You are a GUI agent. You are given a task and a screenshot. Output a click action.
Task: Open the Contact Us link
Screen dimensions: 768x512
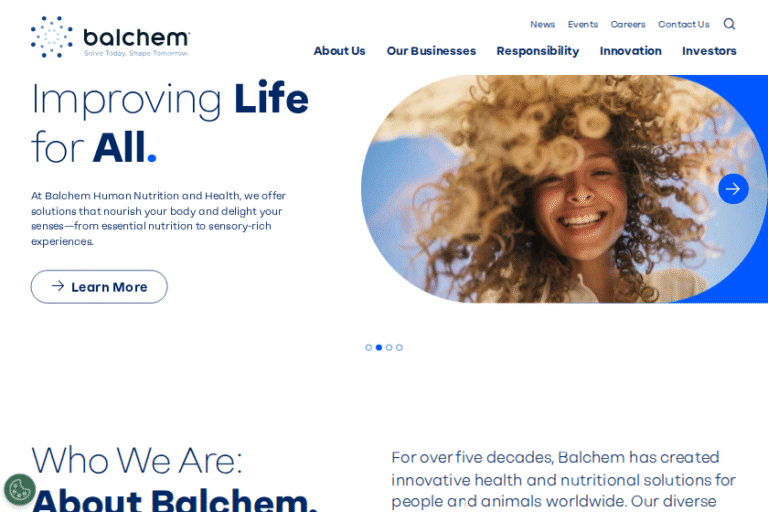683,24
